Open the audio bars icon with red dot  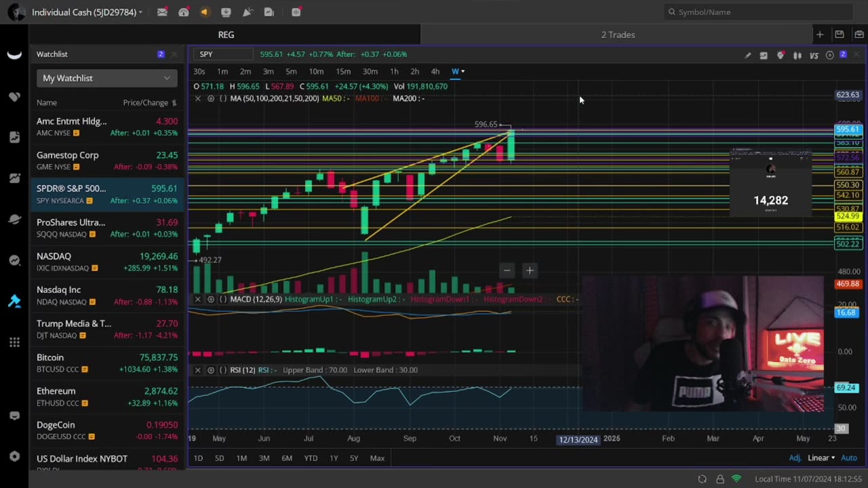(x=296, y=12)
